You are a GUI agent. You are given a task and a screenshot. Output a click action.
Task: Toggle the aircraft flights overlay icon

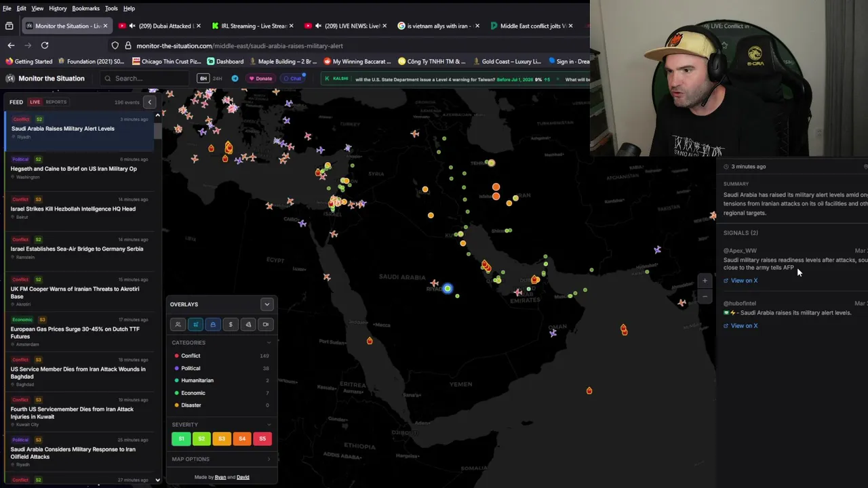coord(195,325)
